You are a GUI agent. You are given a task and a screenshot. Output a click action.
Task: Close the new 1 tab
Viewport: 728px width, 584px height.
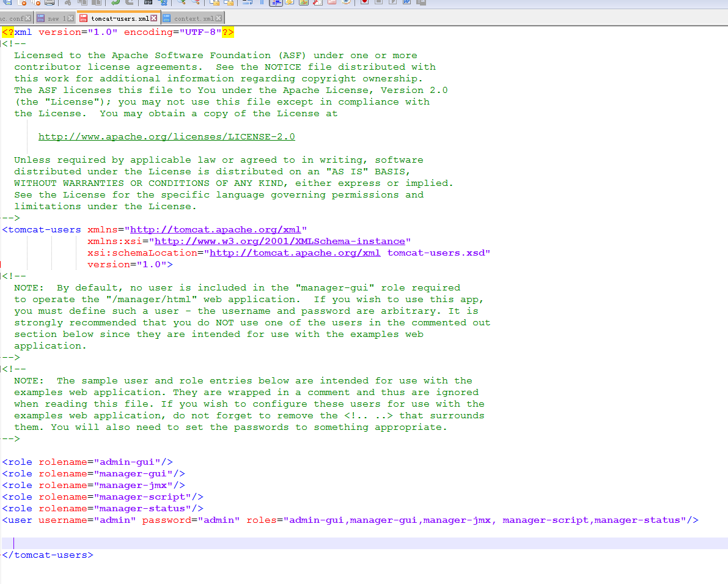(70, 18)
